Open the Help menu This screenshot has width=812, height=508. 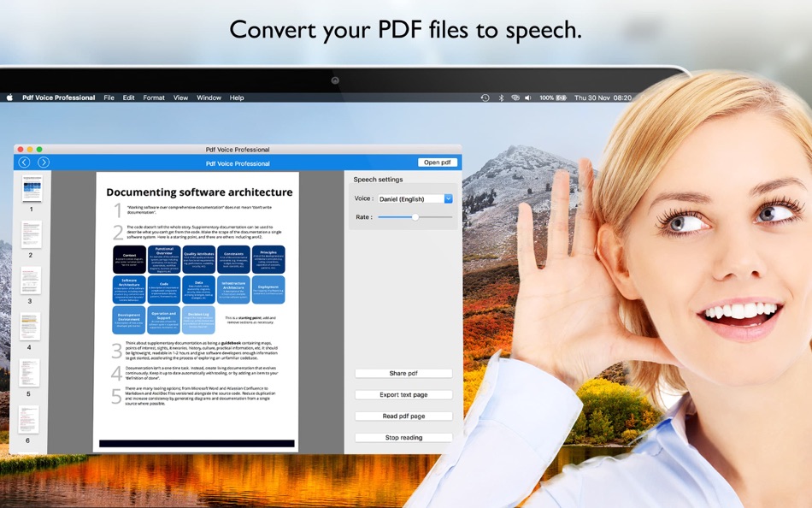point(237,97)
